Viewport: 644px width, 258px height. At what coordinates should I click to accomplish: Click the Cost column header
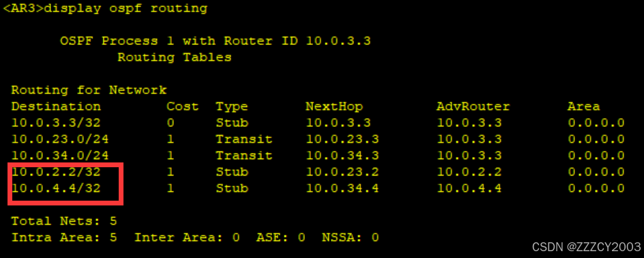[182, 106]
